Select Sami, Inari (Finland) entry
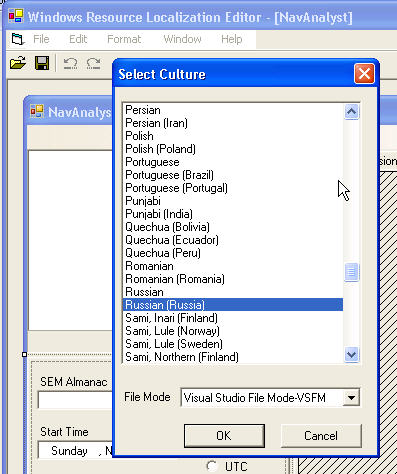This screenshot has width=397, height=474. (233, 318)
